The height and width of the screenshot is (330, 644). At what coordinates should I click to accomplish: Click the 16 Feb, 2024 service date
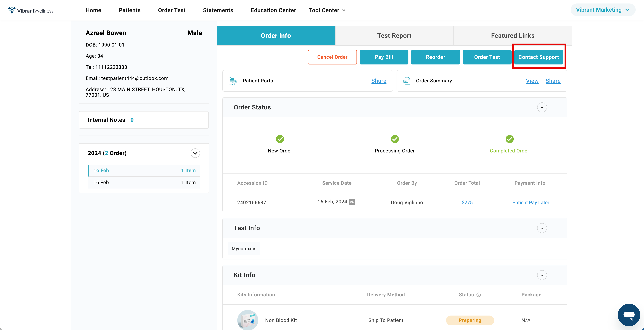click(332, 201)
